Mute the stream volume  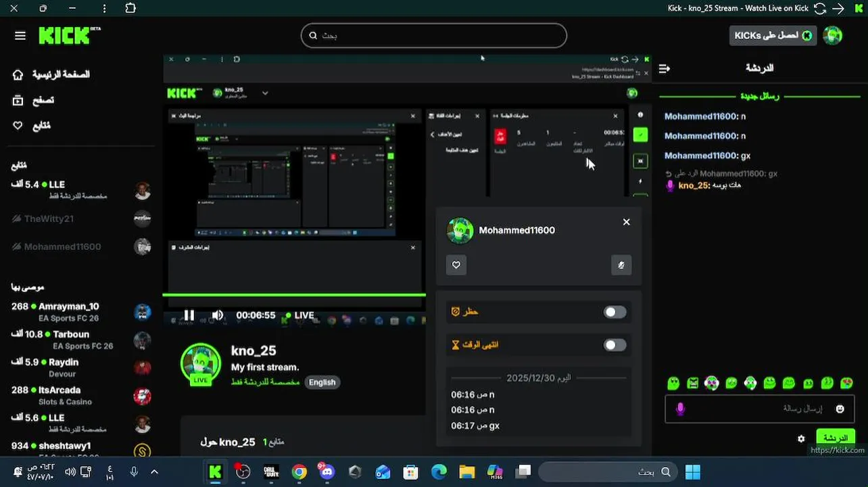[x=218, y=315]
